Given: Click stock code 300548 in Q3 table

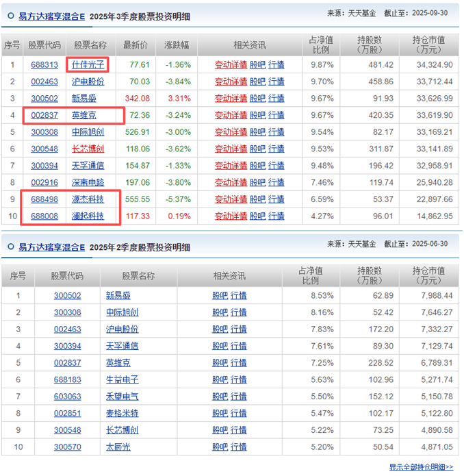Looking at the screenshot, I should point(44,149).
